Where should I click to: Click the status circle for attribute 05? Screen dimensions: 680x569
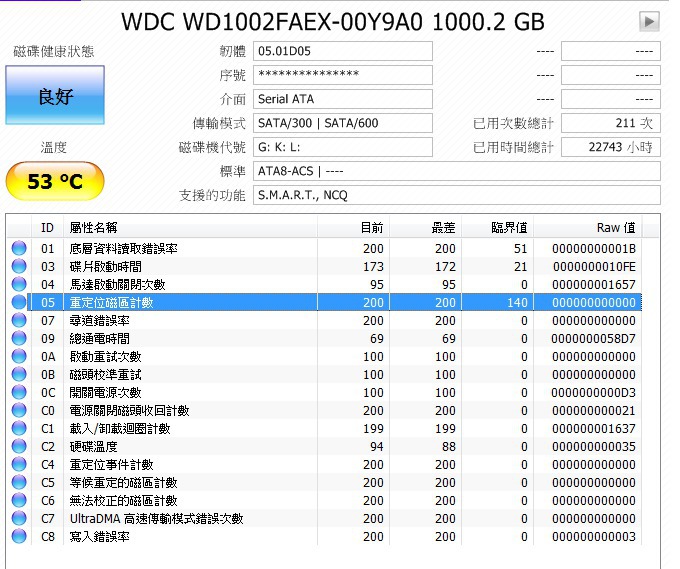tap(19, 302)
